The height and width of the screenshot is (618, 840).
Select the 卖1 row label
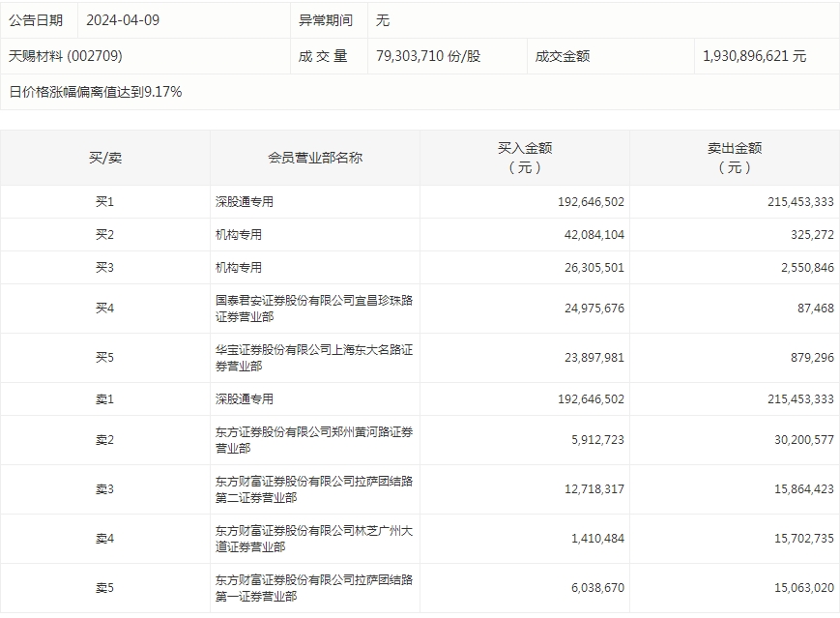[x=105, y=398]
